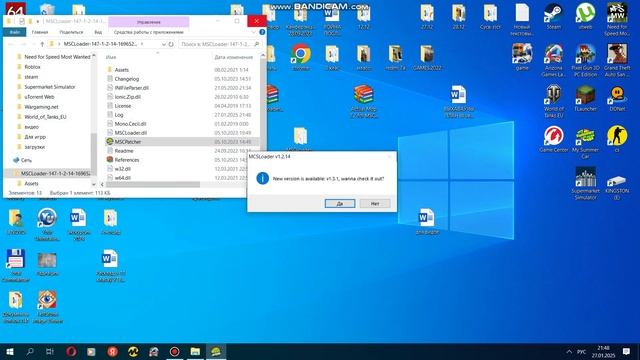Select the Ionic.Zip.dll file

(128, 97)
